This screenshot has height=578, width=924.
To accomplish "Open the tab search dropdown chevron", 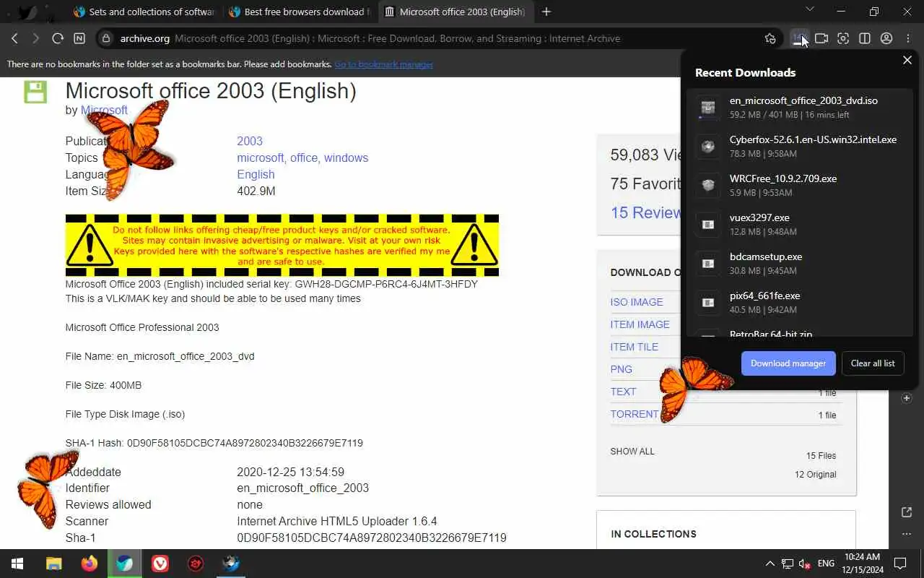I will [x=809, y=9].
